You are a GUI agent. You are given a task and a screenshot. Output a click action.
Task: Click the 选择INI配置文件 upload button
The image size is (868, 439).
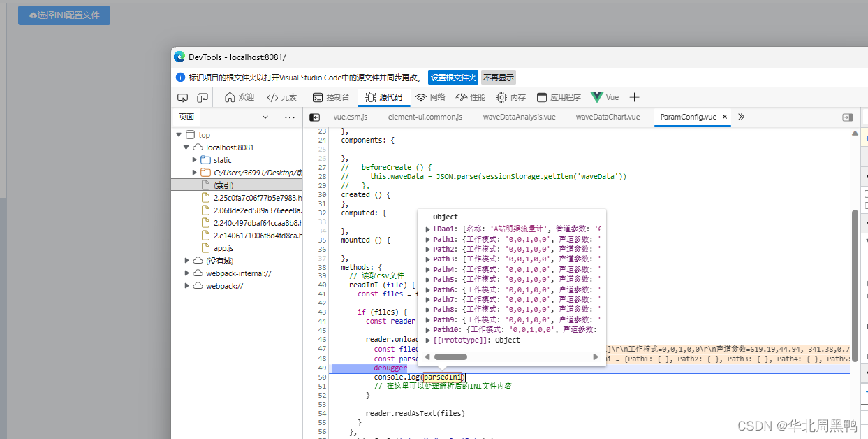click(x=64, y=15)
